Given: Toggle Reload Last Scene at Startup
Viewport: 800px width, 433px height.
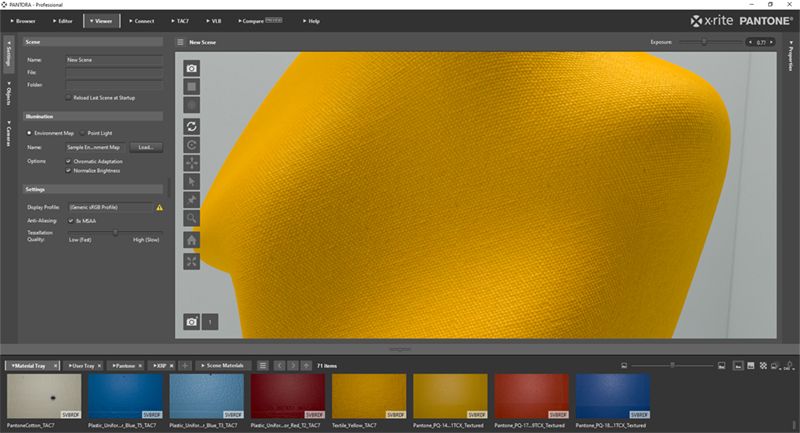Looking at the screenshot, I should point(68,97).
